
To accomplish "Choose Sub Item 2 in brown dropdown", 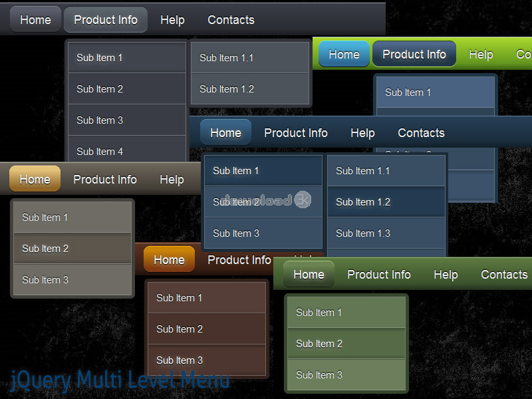I will pos(207,329).
